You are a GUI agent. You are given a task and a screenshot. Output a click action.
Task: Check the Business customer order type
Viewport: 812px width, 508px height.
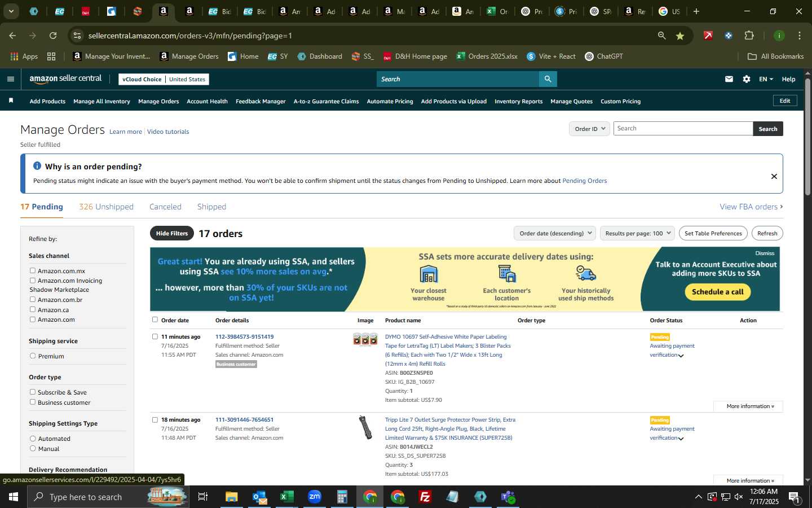pos(33,402)
